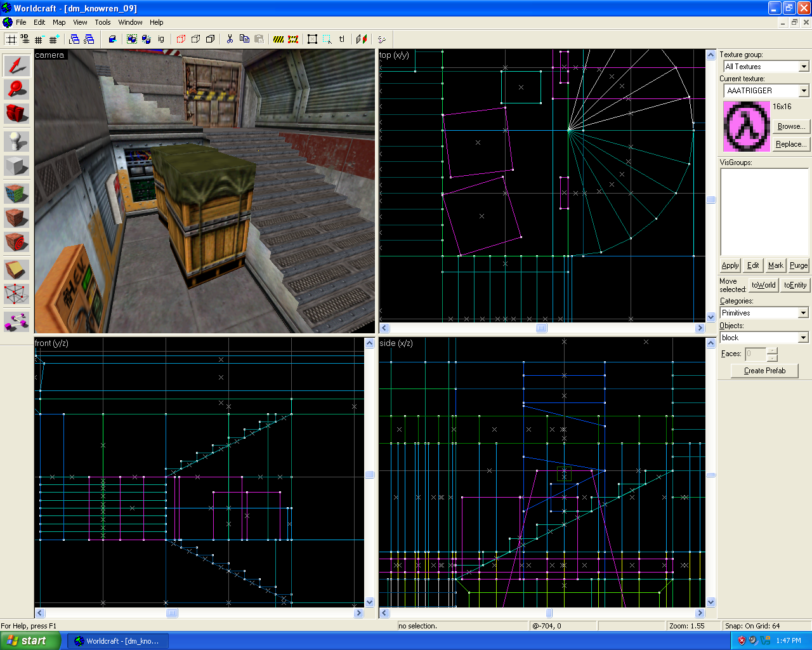
Task: Select the red Camera tool
Action: [16, 114]
